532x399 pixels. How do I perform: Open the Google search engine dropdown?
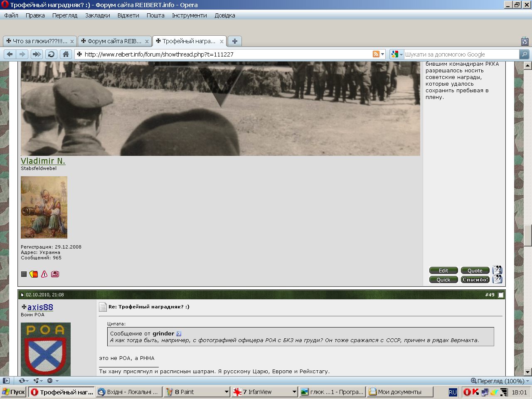click(x=397, y=54)
